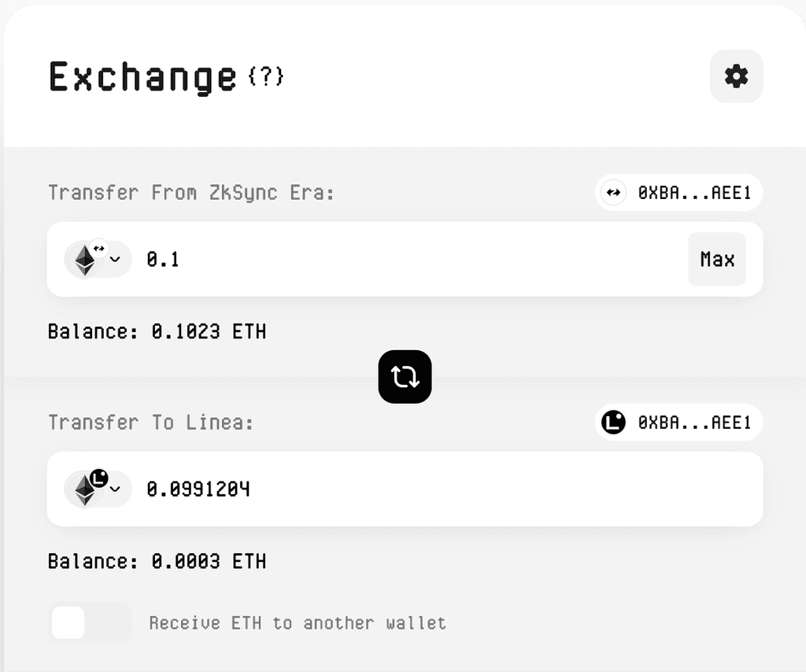
Task: Open the source token selector dropdown
Action: pyautogui.click(x=113, y=260)
